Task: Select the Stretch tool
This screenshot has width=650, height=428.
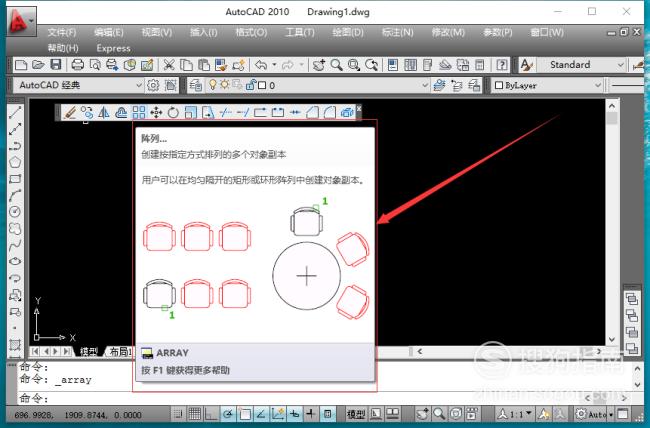Action: [x=208, y=112]
